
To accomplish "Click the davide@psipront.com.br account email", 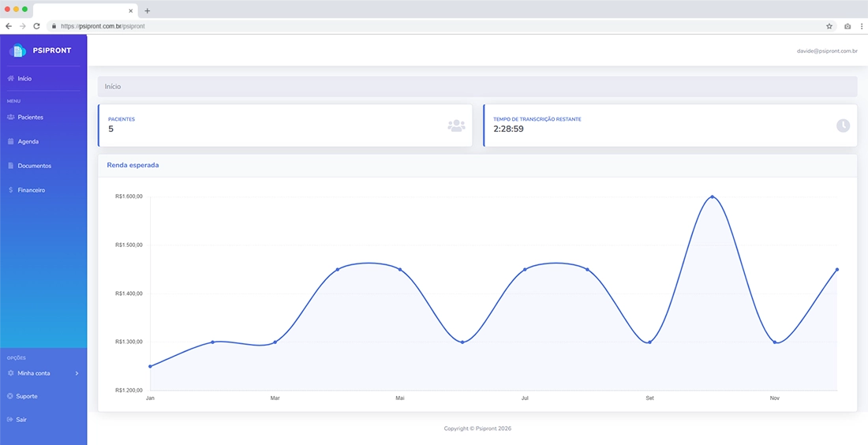I will tap(827, 50).
